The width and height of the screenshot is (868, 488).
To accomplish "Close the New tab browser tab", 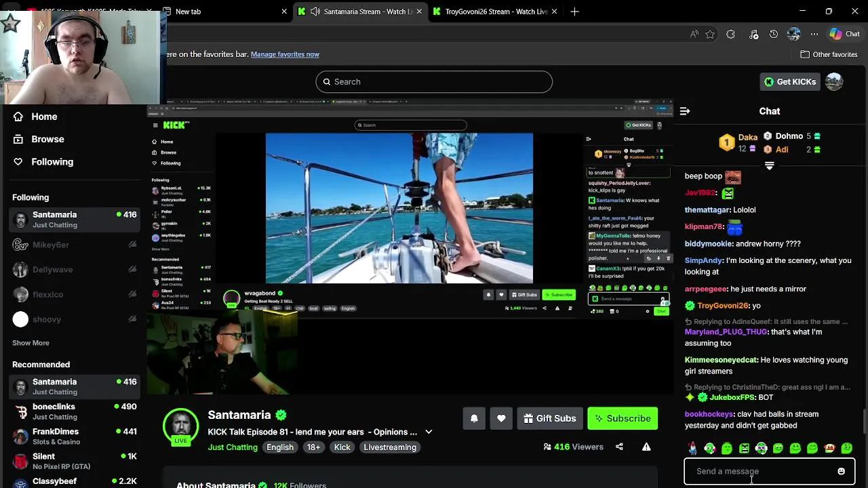I will (285, 12).
